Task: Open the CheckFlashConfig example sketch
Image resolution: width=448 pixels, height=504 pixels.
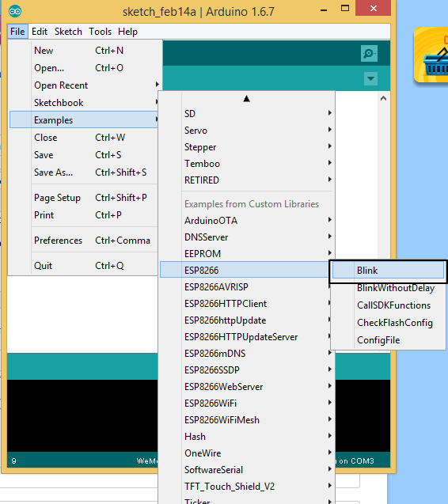Action: pos(388,322)
